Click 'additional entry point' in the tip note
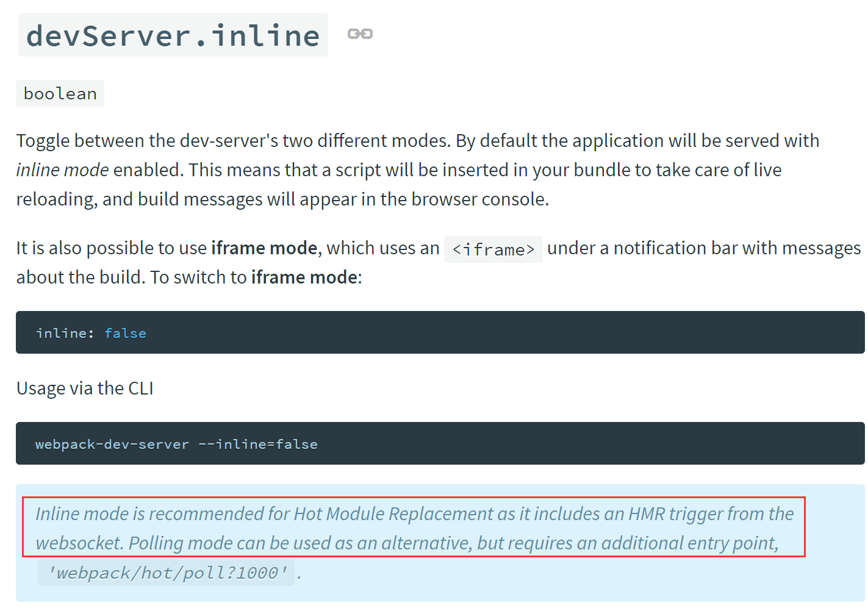Screen dimensions: 868x611 pos(689,543)
